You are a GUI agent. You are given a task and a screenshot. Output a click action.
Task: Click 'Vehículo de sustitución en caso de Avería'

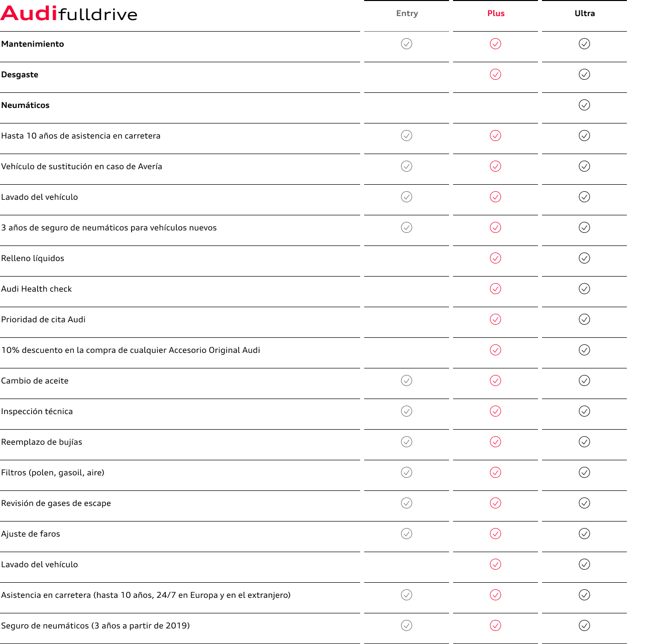[81, 167]
